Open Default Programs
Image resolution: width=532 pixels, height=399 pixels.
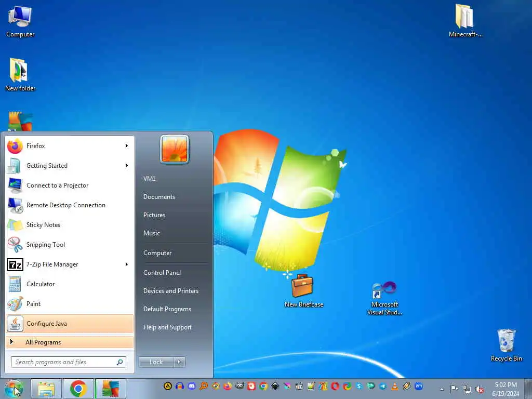(x=167, y=309)
